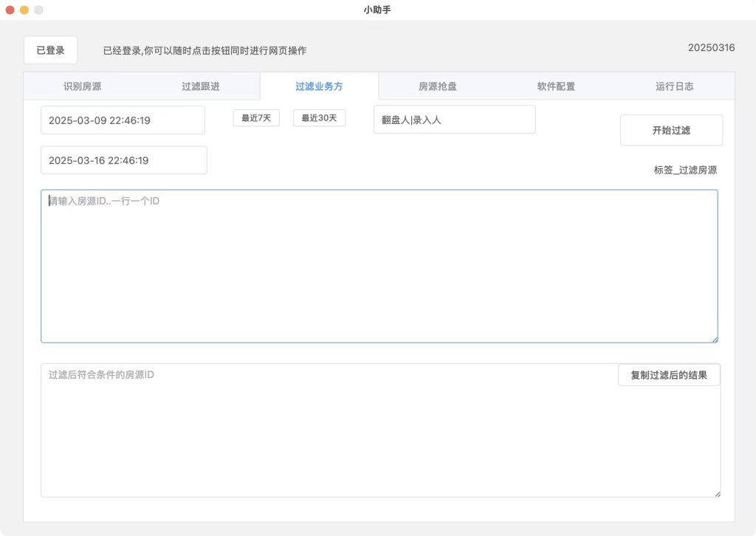
Task: Click resize handle of 房源ID input area
Action: point(714,339)
